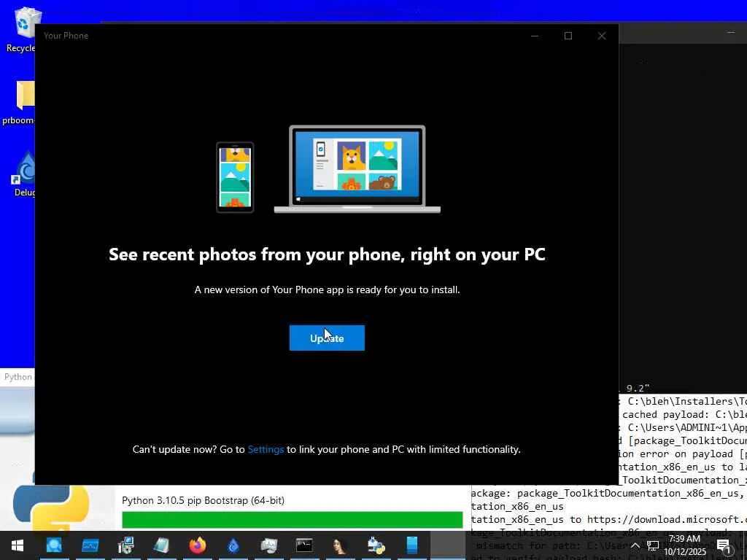This screenshot has height=560, width=747.
Task: Switch to the command prompt taskbar icon
Action: point(304,545)
